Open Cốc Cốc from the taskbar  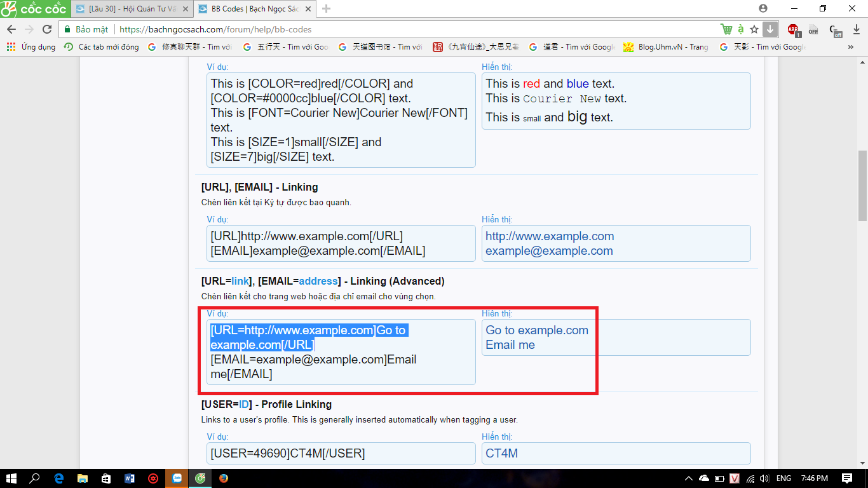[x=200, y=478]
